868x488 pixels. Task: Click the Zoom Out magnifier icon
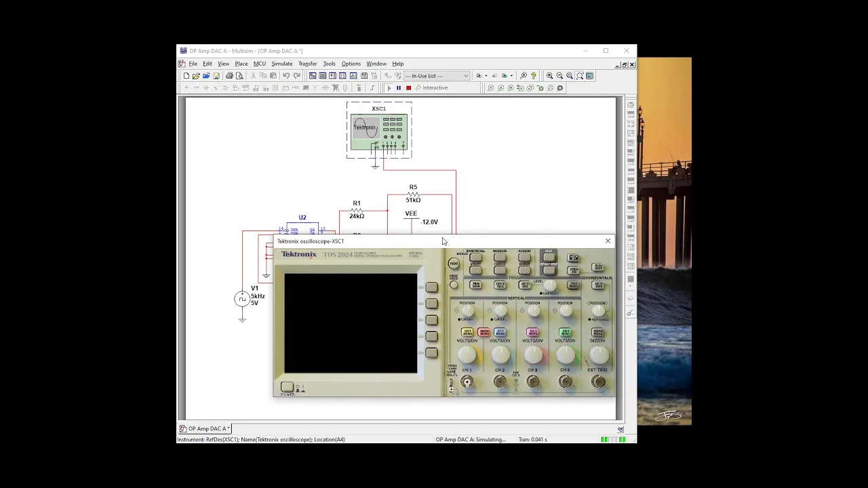pyautogui.click(x=559, y=76)
